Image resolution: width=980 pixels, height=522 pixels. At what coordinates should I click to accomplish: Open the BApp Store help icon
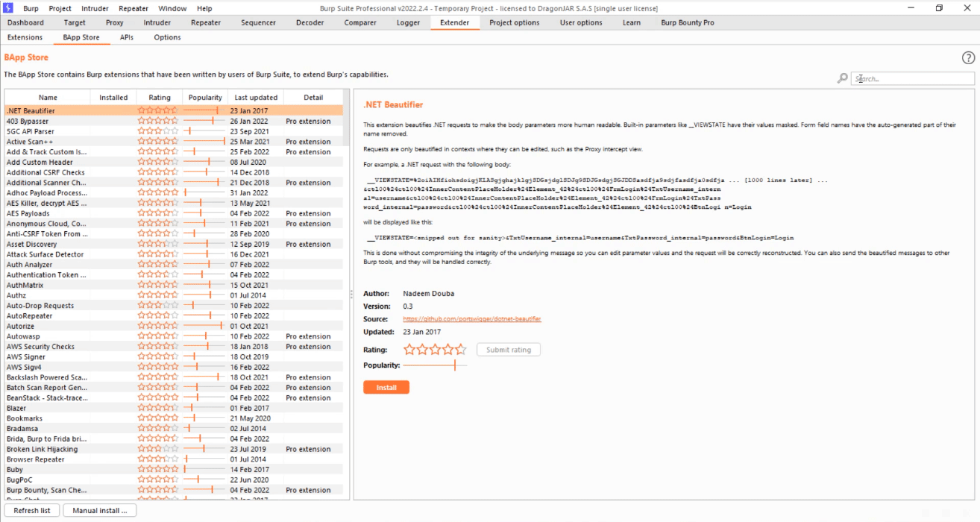(968, 58)
